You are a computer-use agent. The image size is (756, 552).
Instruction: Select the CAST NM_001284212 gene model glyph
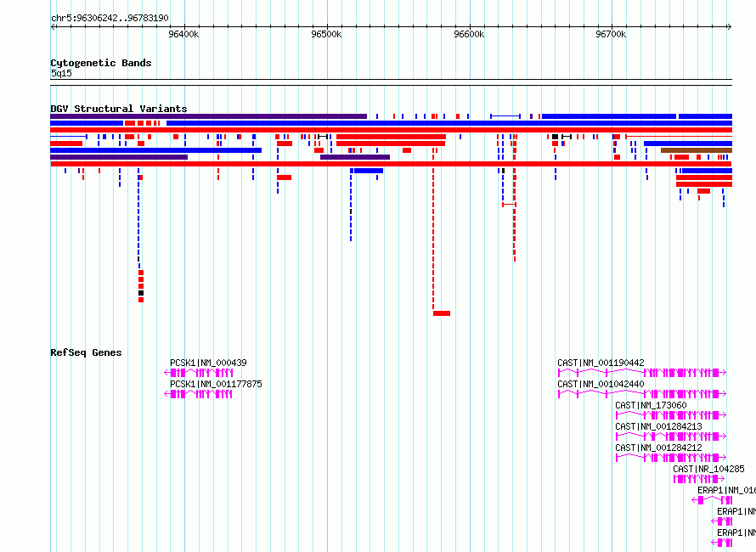tap(671, 458)
